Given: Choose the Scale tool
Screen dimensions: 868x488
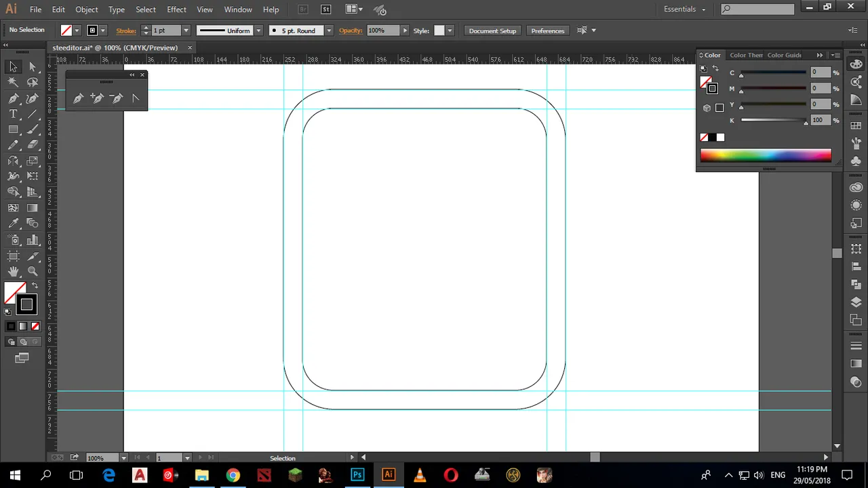Looking at the screenshot, I should [x=33, y=161].
